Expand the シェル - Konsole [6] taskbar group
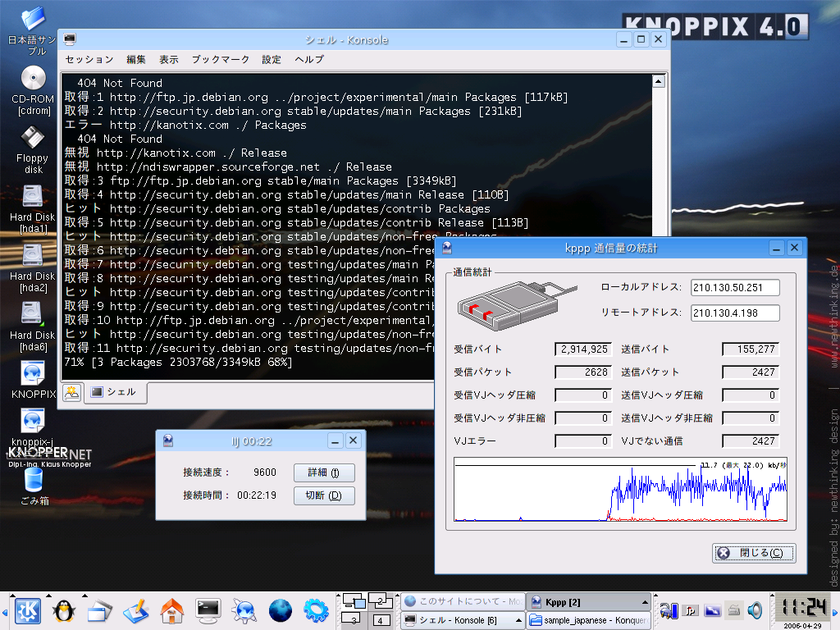 click(463, 620)
